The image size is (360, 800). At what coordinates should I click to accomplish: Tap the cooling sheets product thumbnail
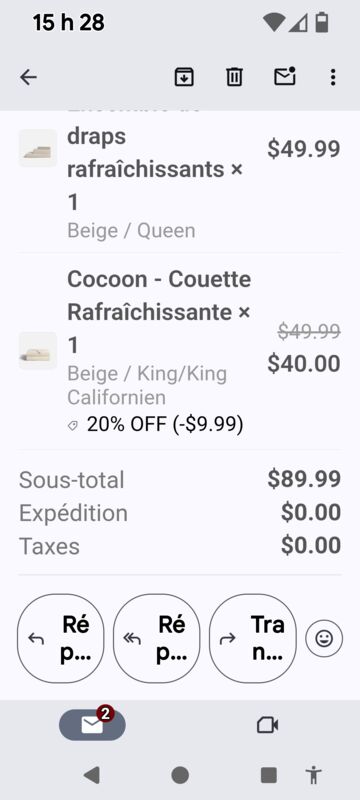[38, 148]
